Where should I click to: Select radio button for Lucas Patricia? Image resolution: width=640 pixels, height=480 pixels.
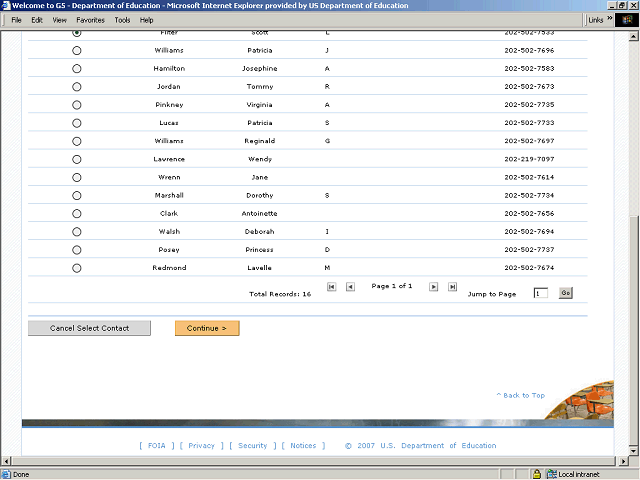point(77,123)
